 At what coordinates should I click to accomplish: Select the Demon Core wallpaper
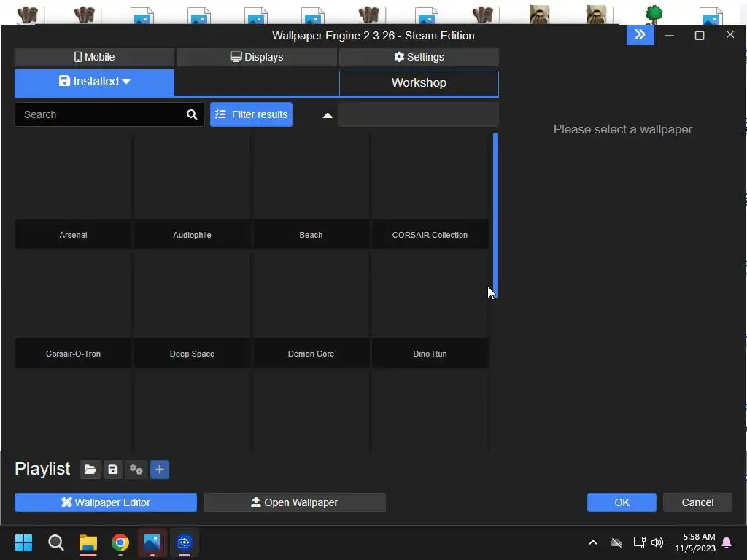[x=311, y=311]
